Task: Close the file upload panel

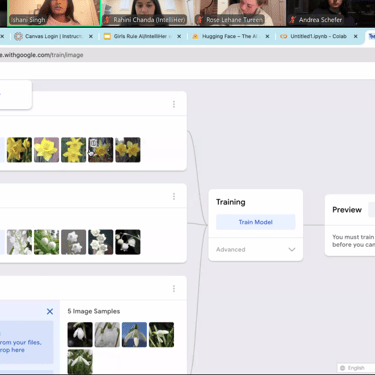Action: [x=50, y=311]
